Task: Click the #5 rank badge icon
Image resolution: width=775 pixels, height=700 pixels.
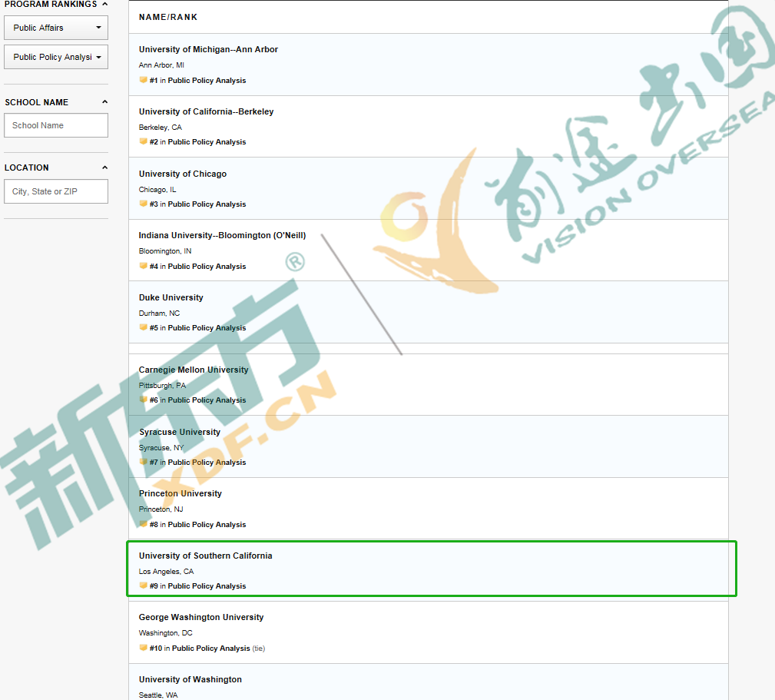Action: tap(144, 327)
